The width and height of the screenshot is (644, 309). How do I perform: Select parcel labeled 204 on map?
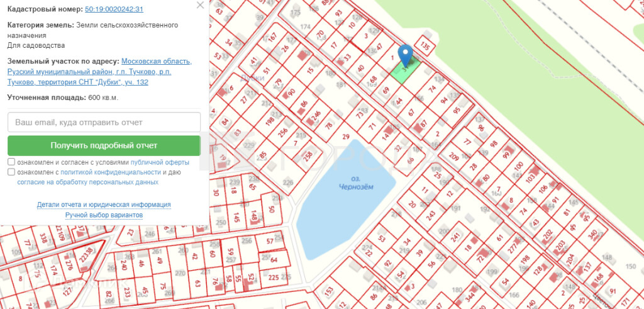click(570, 259)
